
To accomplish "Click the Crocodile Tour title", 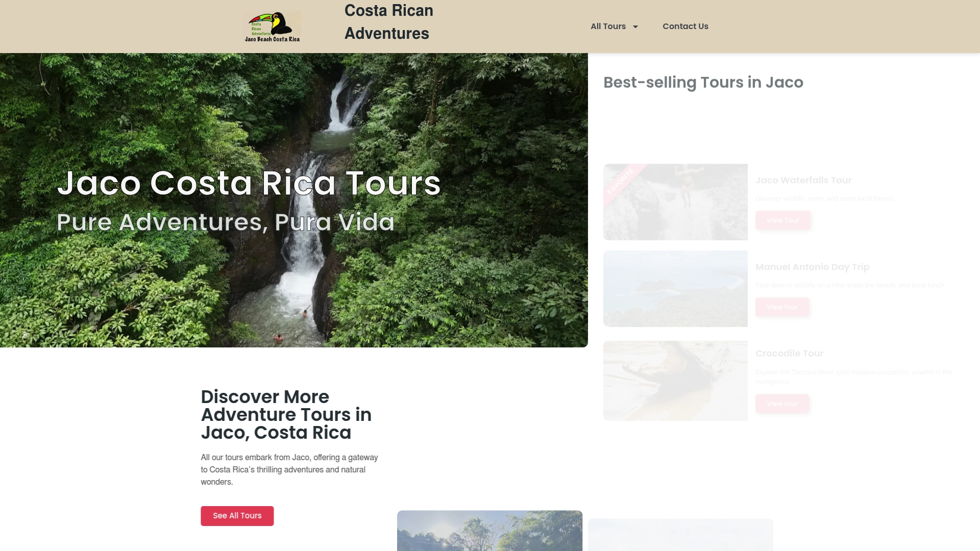I will click(x=789, y=354).
